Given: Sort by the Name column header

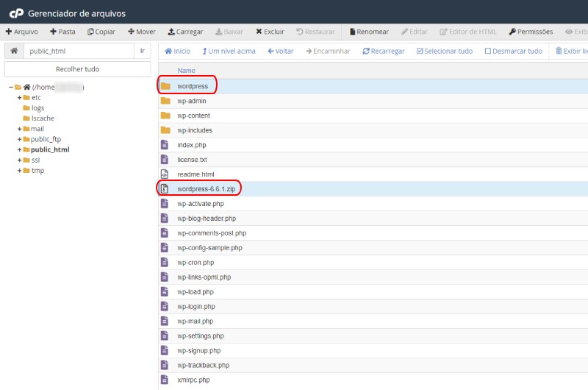Looking at the screenshot, I should [186, 71].
